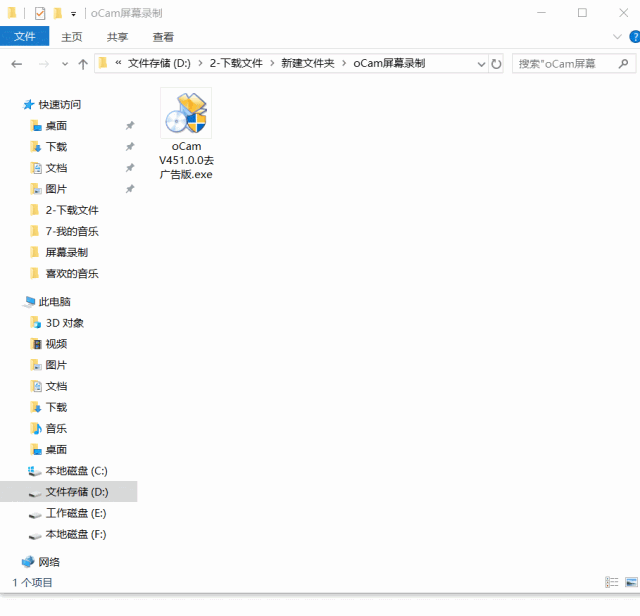The height and width of the screenshot is (616, 640).
Task: Select 此电脑 in the navigation pane
Action: click(x=54, y=302)
